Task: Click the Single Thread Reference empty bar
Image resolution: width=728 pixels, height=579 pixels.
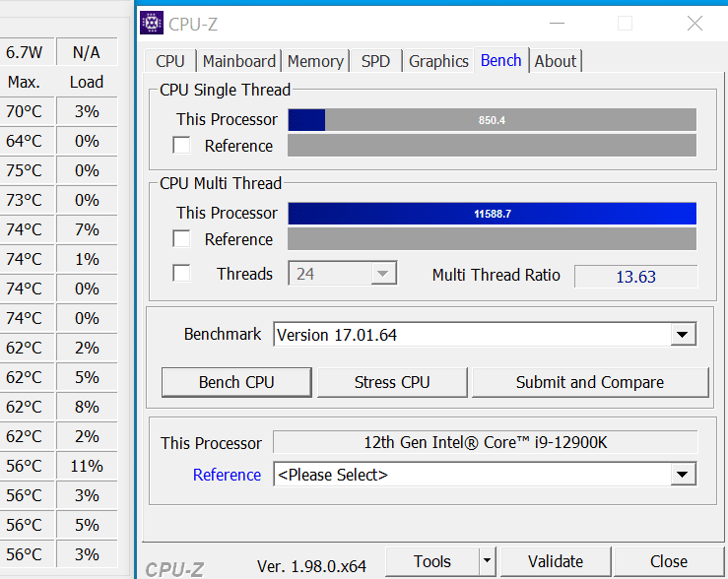Action: pyautogui.click(x=493, y=145)
